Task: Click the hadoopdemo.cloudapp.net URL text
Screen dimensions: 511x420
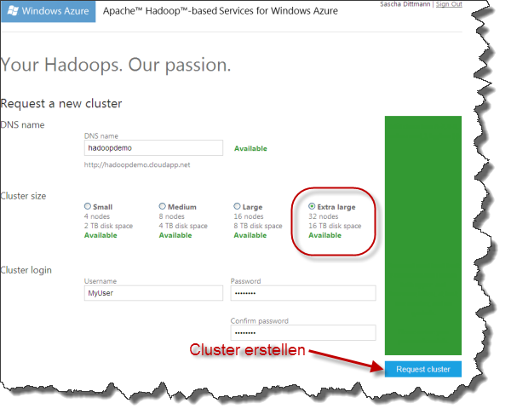Action: [137, 165]
